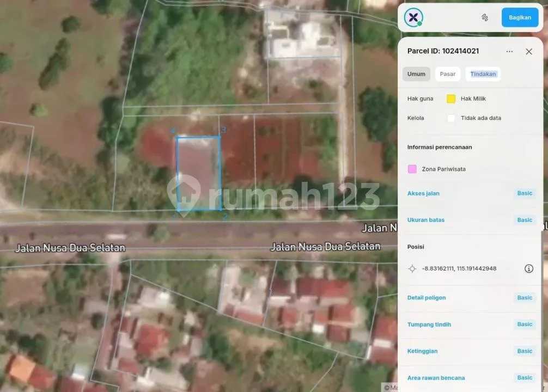Click the Posisi heading
The width and height of the screenshot is (548, 392).
[x=416, y=247]
